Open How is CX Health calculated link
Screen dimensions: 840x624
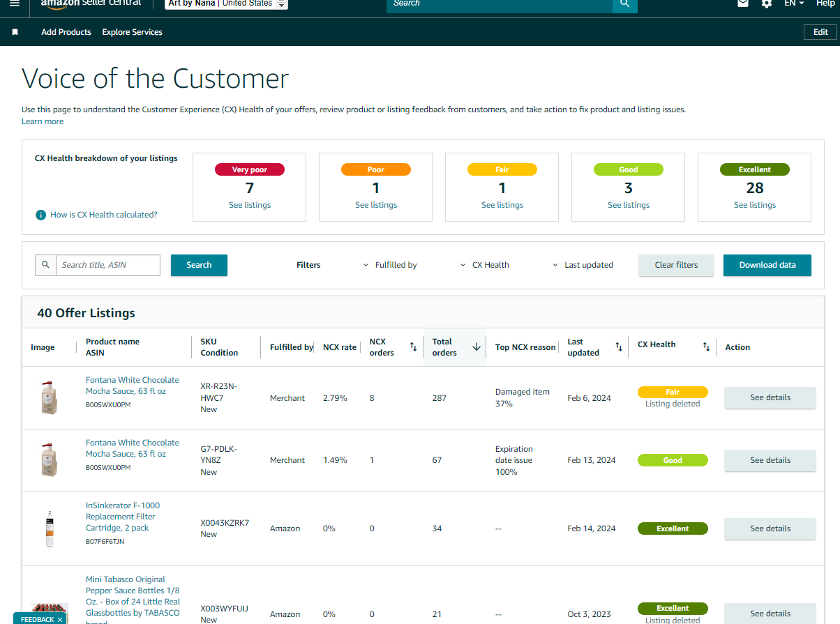click(x=104, y=215)
